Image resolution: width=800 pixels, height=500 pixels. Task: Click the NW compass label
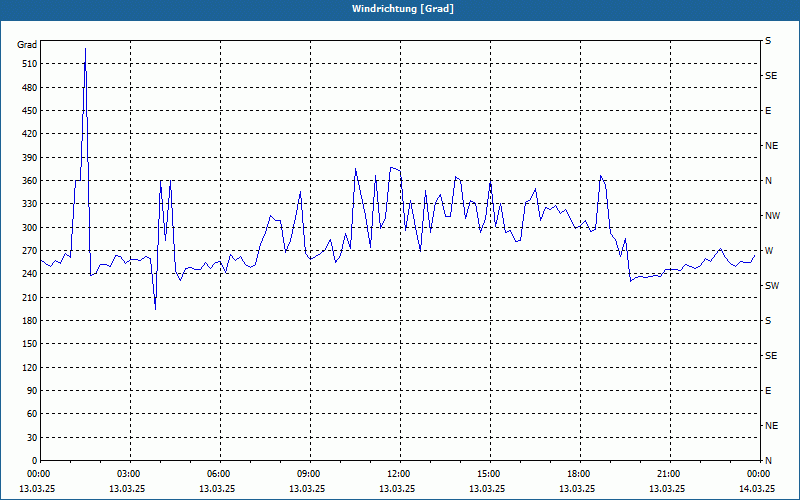[x=772, y=216]
